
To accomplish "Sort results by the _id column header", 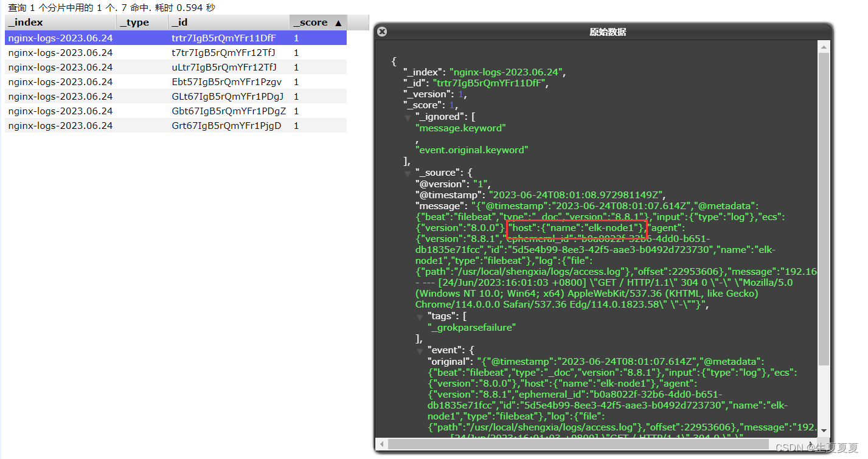I will point(229,22).
